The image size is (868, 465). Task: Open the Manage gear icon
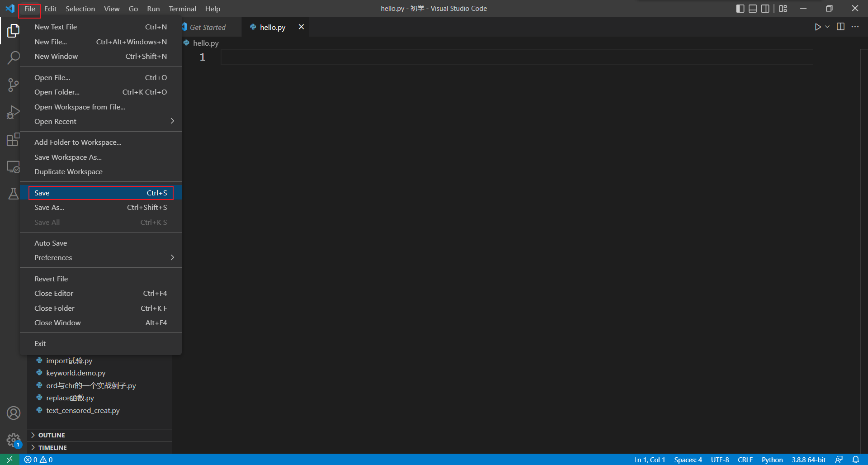click(x=14, y=440)
